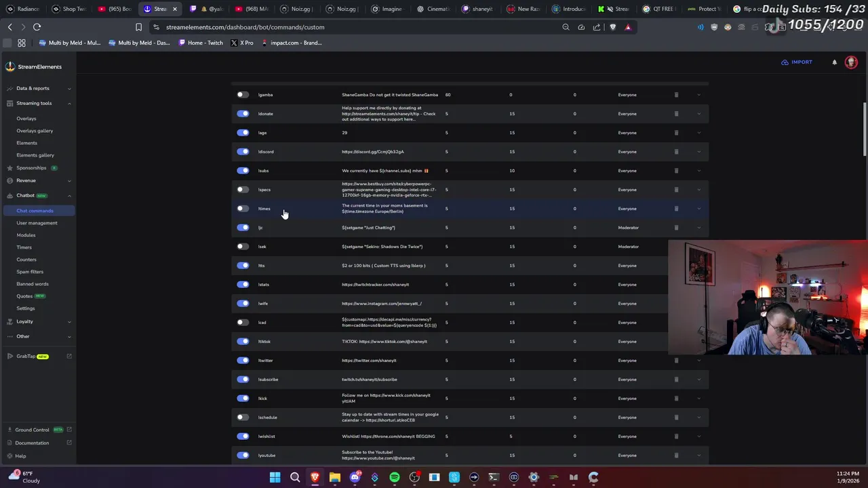Click the Import button
Screen dimensions: 868x488
click(x=797, y=62)
